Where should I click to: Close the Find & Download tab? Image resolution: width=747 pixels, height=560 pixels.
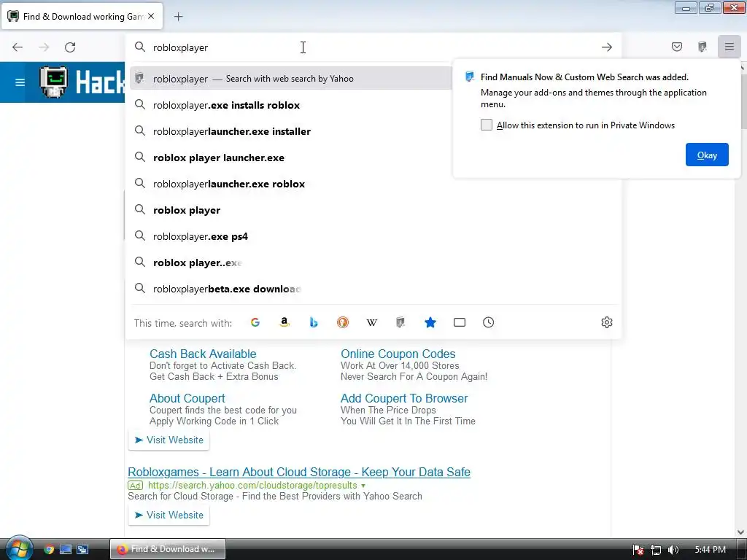(x=151, y=16)
